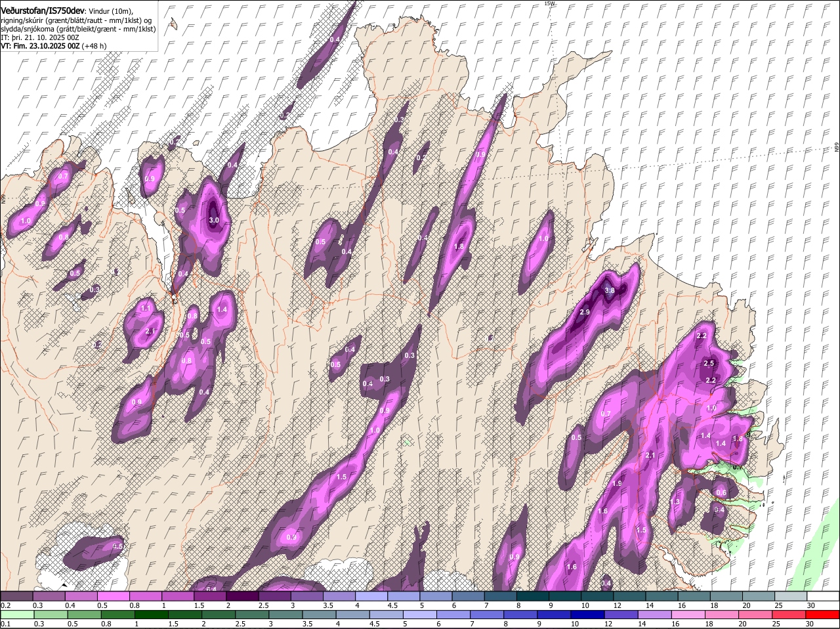Pick the pink rain swatch between 16 and 18
The height and width of the screenshot is (629, 840).
tap(688, 615)
